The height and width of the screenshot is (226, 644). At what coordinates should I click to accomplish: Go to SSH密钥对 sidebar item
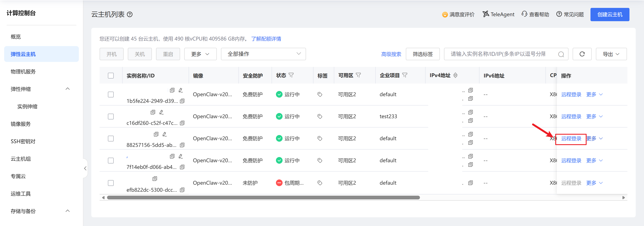pyautogui.click(x=23, y=141)
